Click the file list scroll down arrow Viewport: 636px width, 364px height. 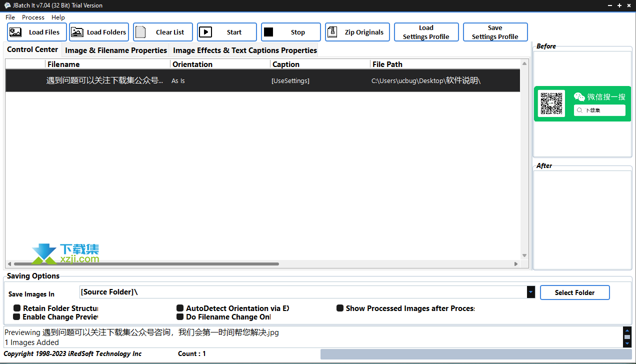pos(524,255)
